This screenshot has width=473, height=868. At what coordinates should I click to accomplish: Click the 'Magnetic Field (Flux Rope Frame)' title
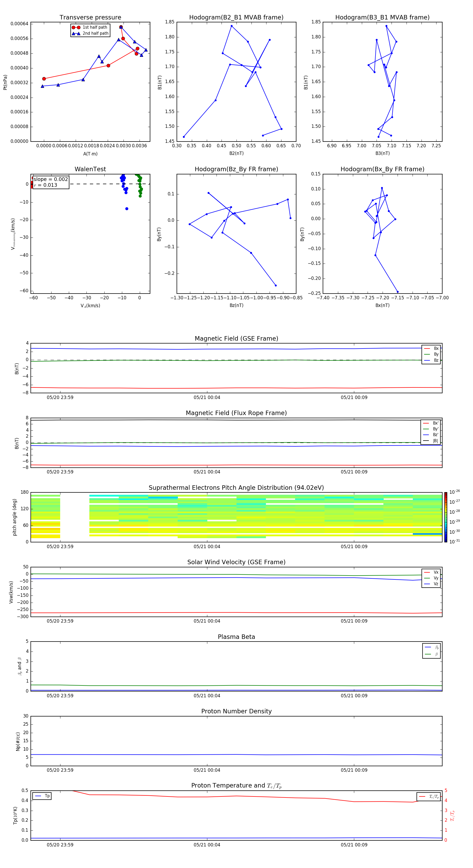pyautogui.click(x=236, y=413)
